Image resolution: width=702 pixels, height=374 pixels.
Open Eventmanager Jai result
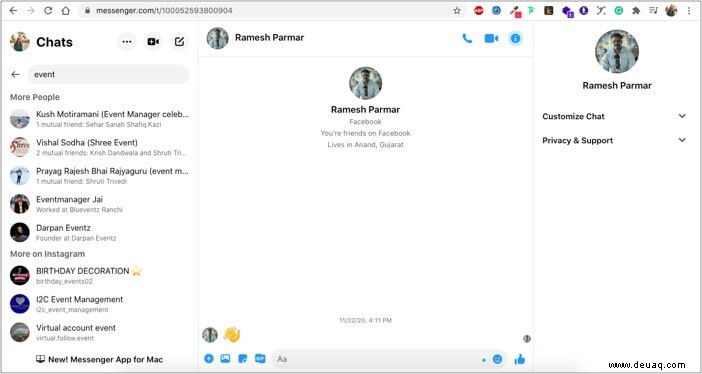(99, 204)
